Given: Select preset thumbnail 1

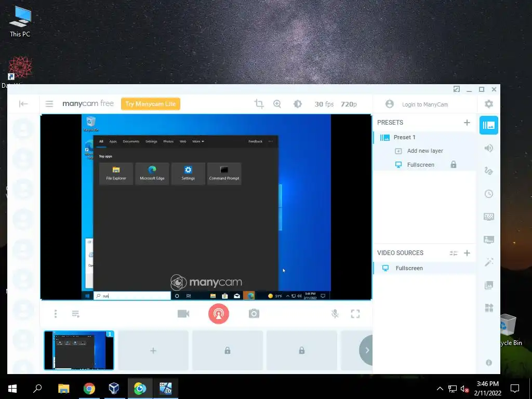Looking at the screenshot, I should (79, 350).
